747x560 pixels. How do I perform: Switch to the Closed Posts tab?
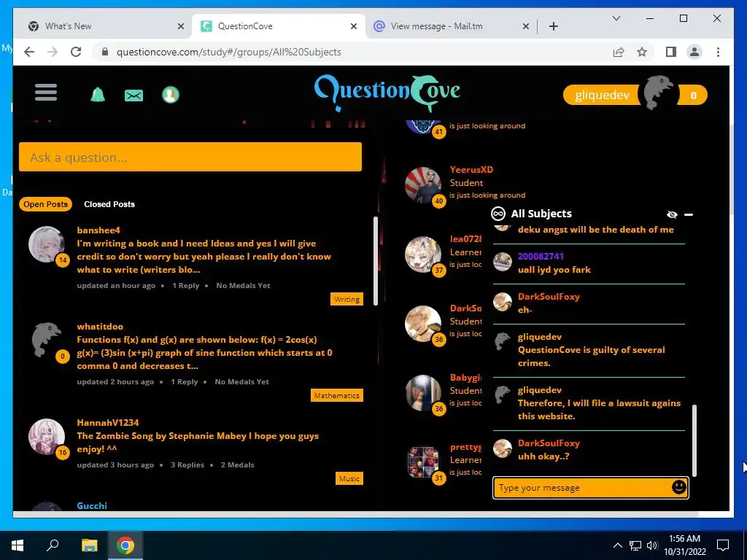click(109, 204)
